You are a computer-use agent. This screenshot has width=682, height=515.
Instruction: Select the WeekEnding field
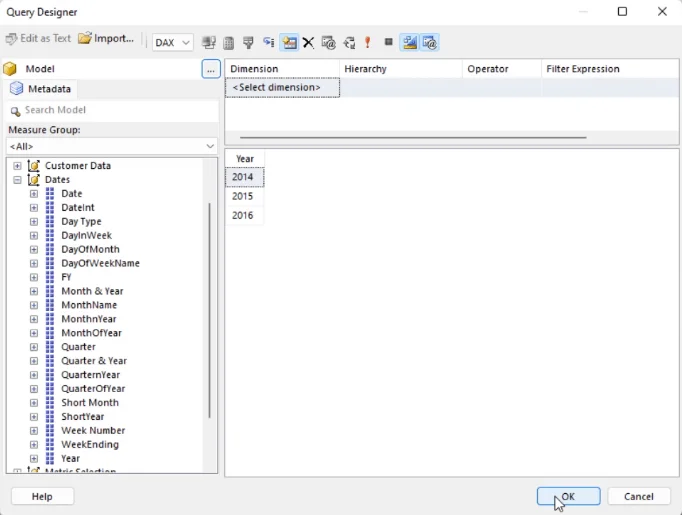pyautogui.click(x=90, y=445)
